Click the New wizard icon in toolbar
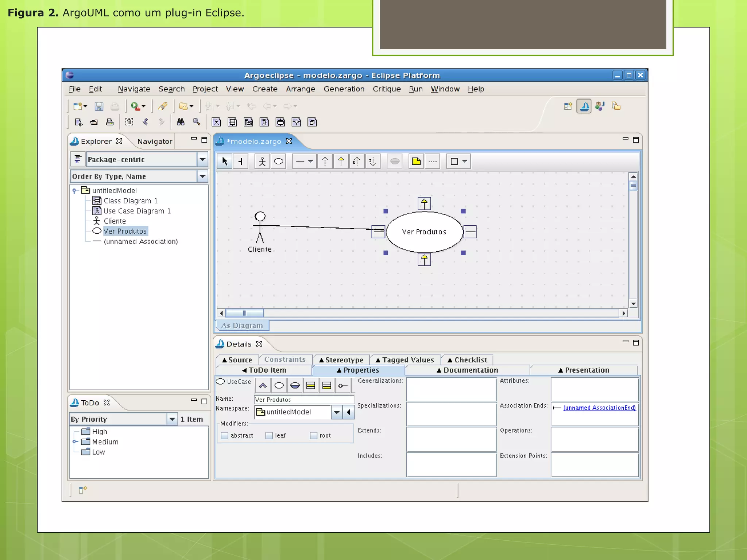Image resolution: width=747 pixels, height=560 pixels. pyautogui.click(x=77, y=106)
